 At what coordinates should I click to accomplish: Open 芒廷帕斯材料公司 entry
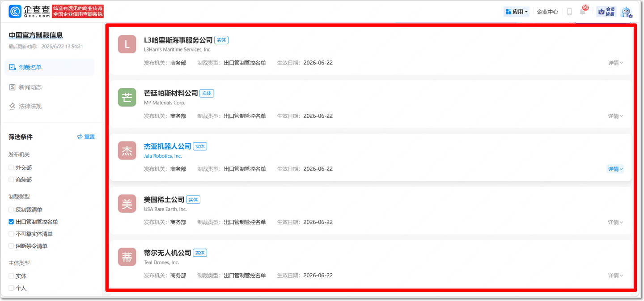[171, 93]
